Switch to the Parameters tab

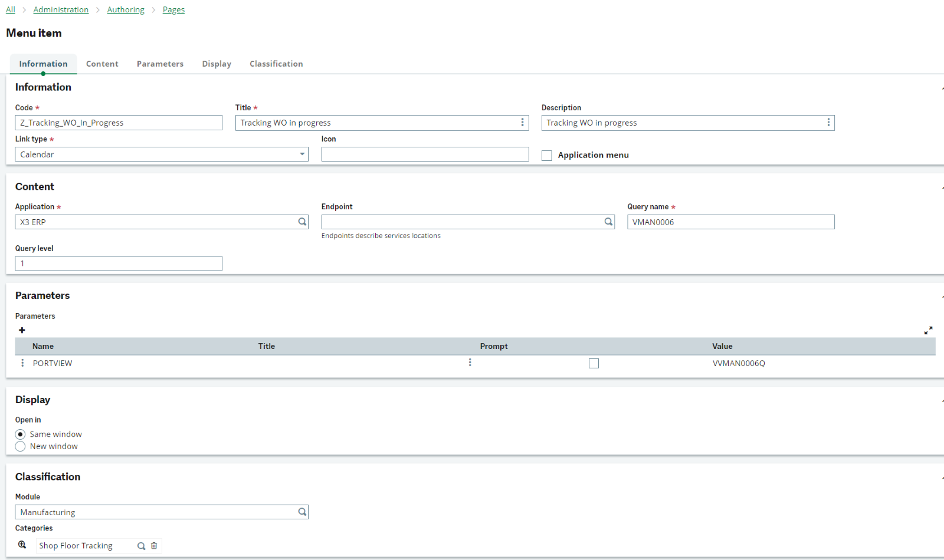(160, 64)
